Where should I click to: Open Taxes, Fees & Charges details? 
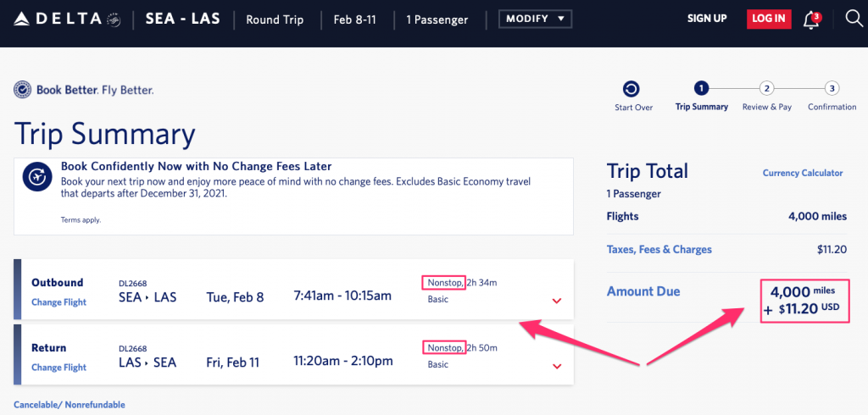tap(659, 250)
